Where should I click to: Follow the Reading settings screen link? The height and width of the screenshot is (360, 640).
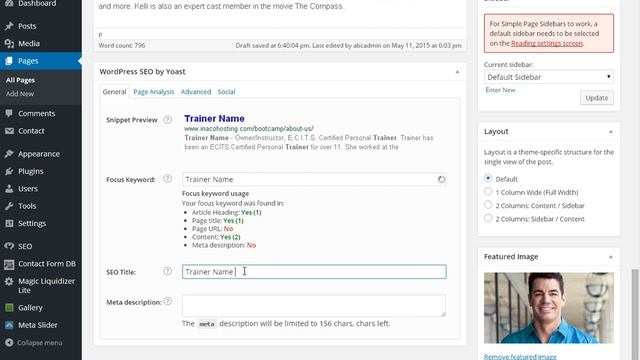tap(547, 43)
